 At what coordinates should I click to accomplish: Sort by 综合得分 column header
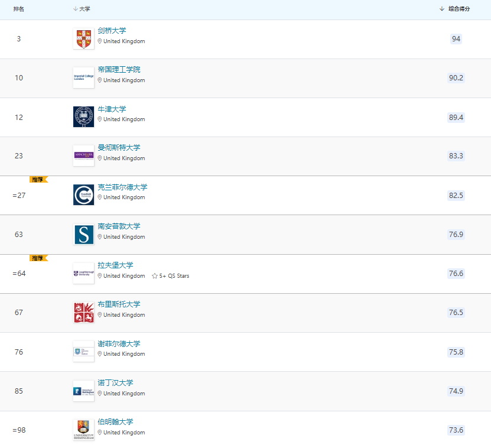click(x=459, y=9)
